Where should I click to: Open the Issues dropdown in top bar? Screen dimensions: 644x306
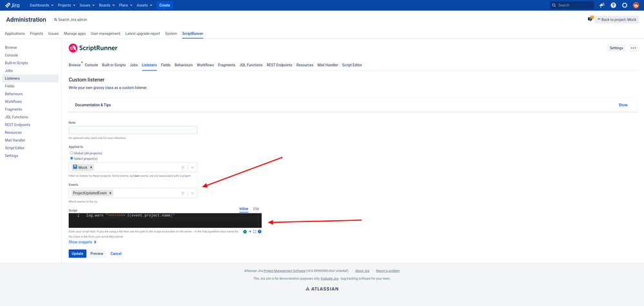pos(87,5)
